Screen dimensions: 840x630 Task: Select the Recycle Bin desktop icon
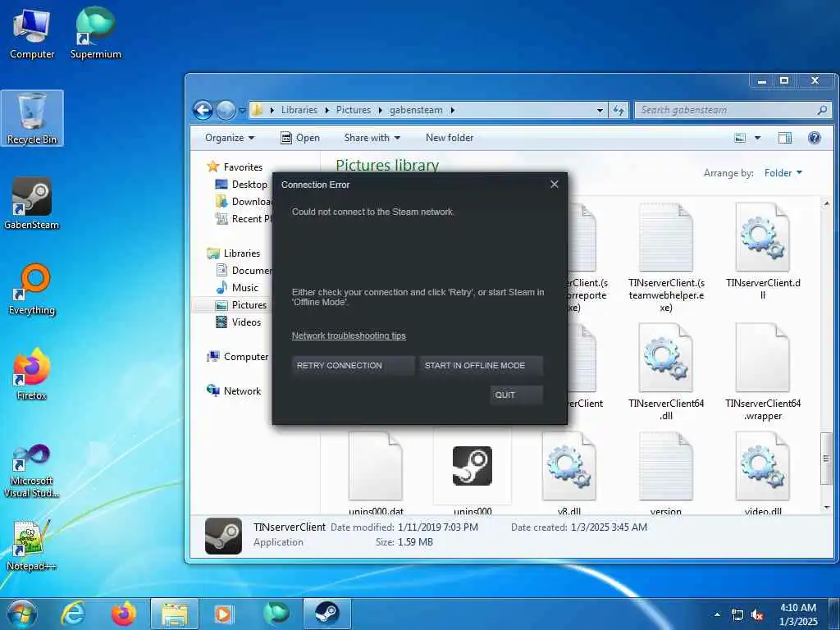[32, 118]
